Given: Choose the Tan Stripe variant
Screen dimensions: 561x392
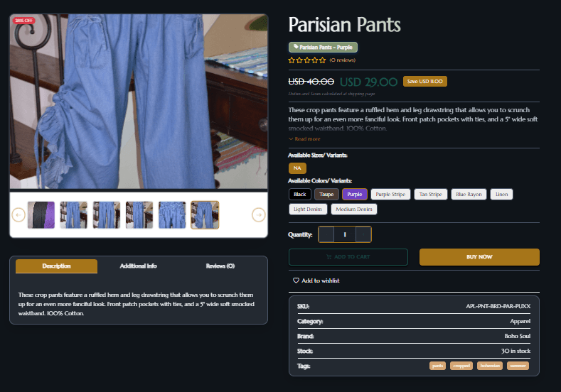Looking at the screenshot, I should 431,194.
